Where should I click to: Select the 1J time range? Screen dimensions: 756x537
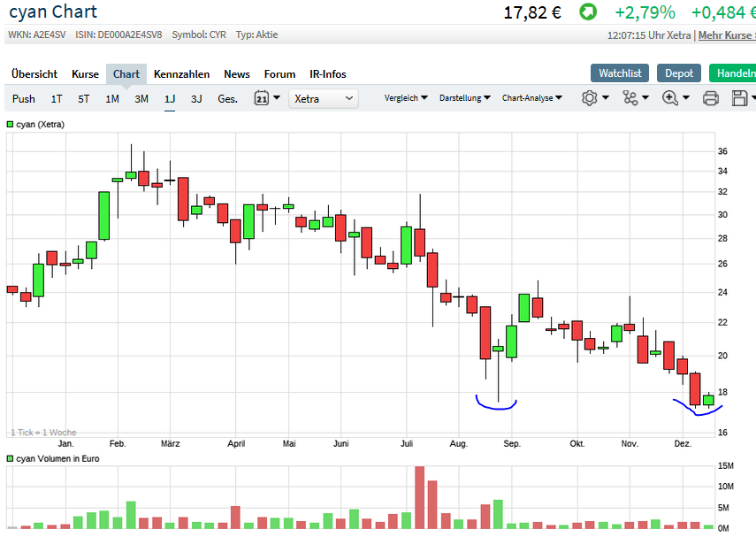(170, 99)
